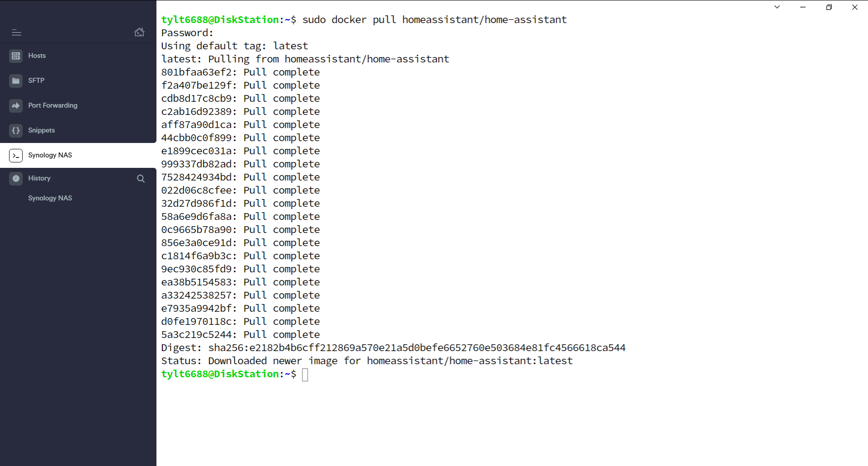Open the chevron dropdown in the title bar
This screenshot has height=466, width=868.
[x=777, y=7]
